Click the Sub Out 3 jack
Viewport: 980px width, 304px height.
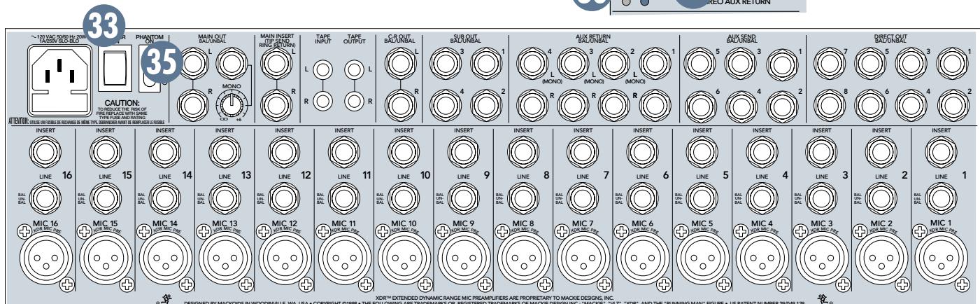click(x=444, y=69)
